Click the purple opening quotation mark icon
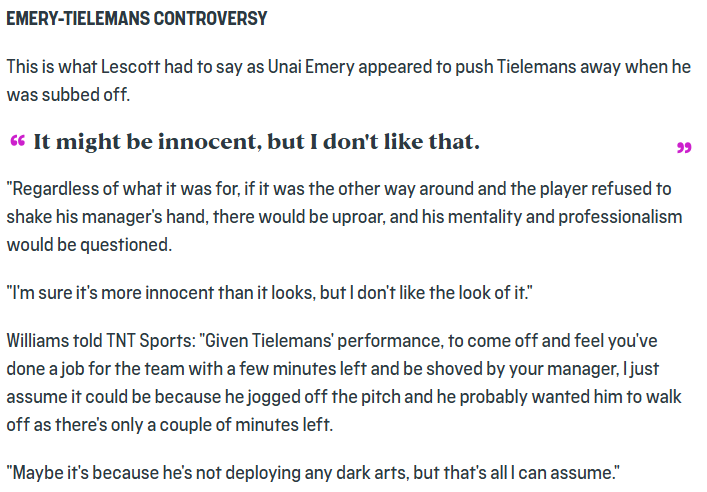Screen dimensions: 707x492 17,141
